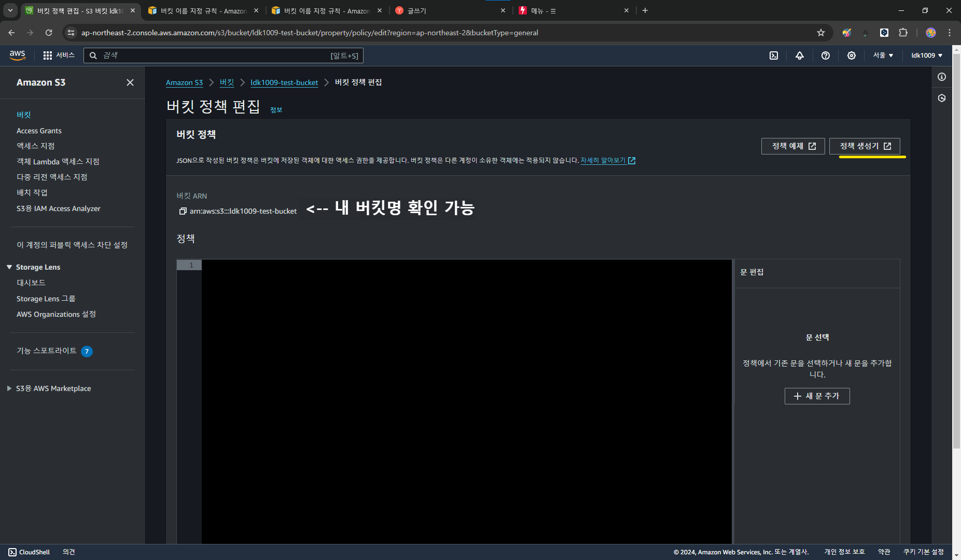Open the notifications bell
Image resolution: width=961 pixels, height=560 pixels.
pos(800,55)
